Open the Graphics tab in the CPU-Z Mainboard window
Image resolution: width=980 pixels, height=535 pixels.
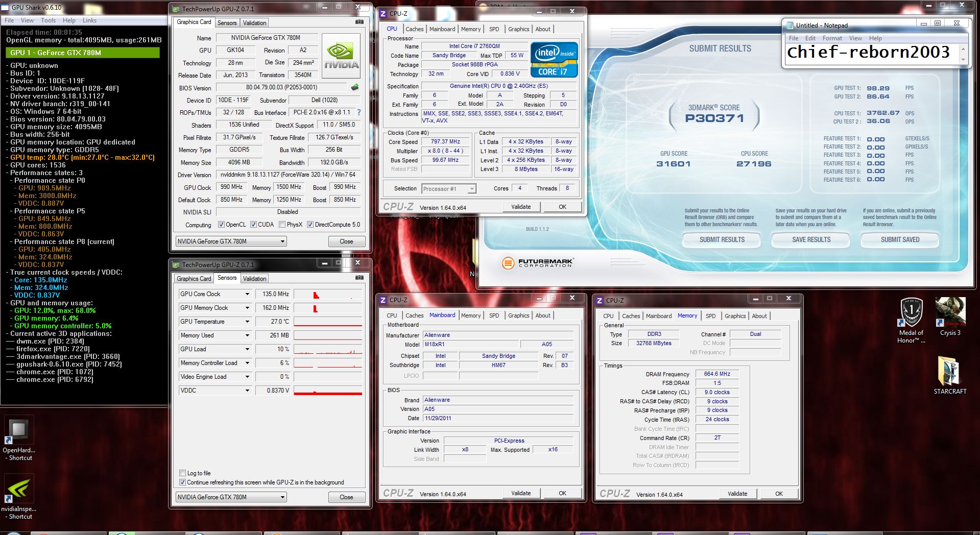pos(518,315)
